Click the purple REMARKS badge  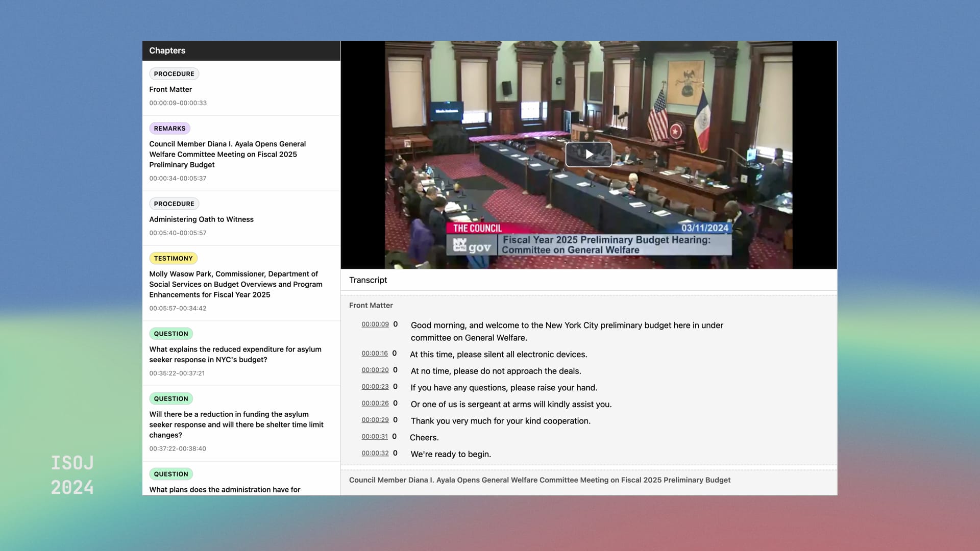pos(169,129)
